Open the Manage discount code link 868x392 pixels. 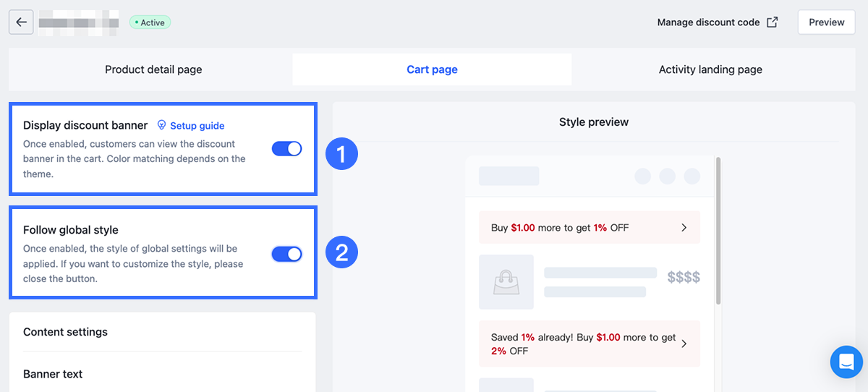pos(708,22)
